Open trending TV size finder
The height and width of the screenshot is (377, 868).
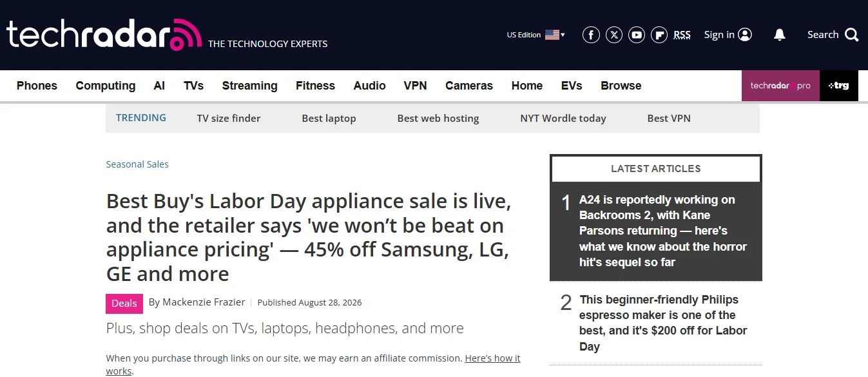(229, 119)
